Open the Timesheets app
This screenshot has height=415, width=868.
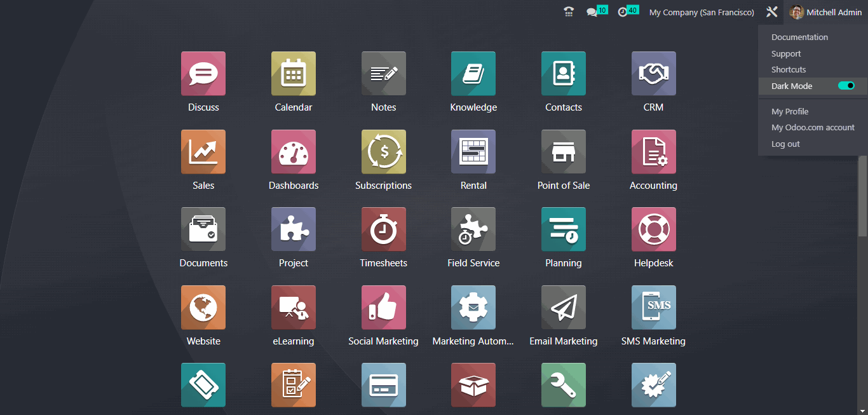coord(383,229)
